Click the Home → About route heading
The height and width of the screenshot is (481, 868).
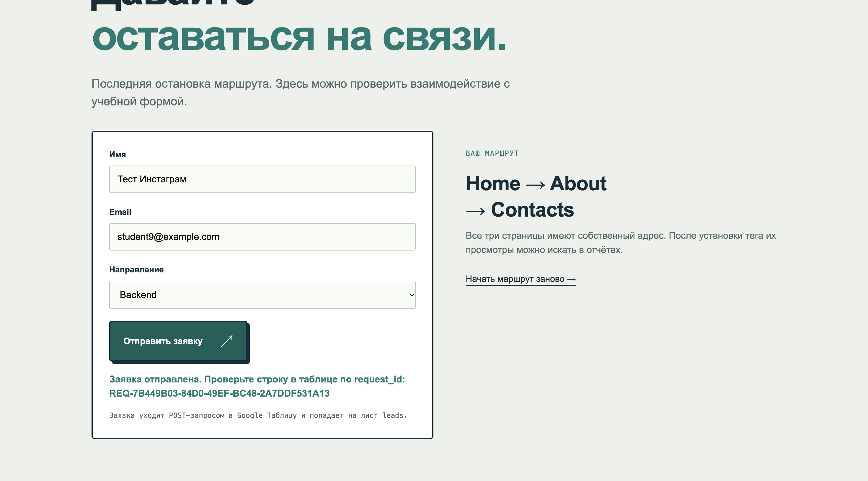click(536, 184)
